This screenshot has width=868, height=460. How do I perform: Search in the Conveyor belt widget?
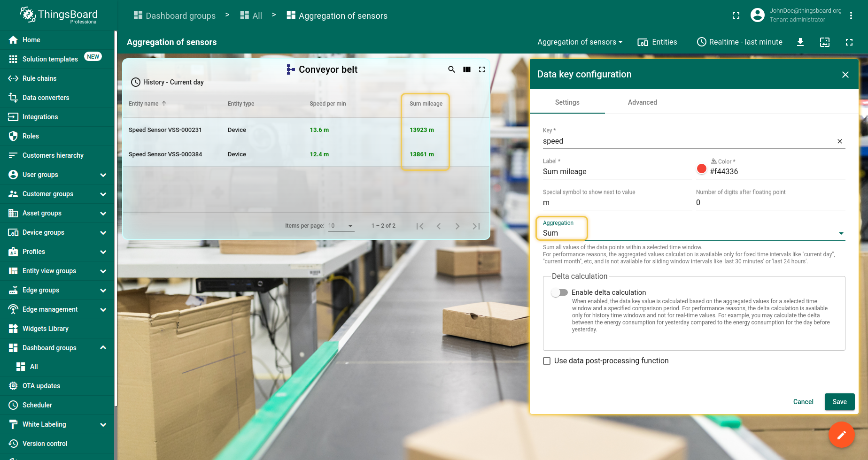tap(451, 69)
